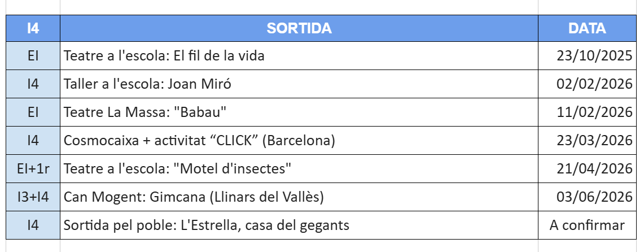The width and height of the screenshot is (644, 252).
Task: Select the date cell 02/02/2026
Action: point(587,84)
